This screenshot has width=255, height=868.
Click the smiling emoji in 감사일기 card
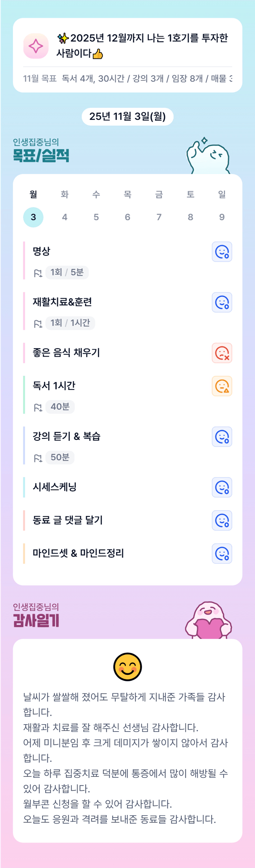point(128,667)
